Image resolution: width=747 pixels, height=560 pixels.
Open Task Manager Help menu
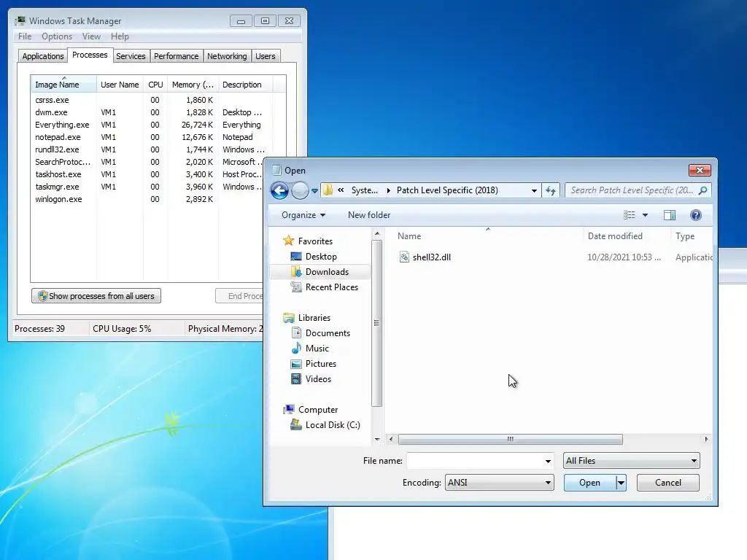(x=120, y=36)
